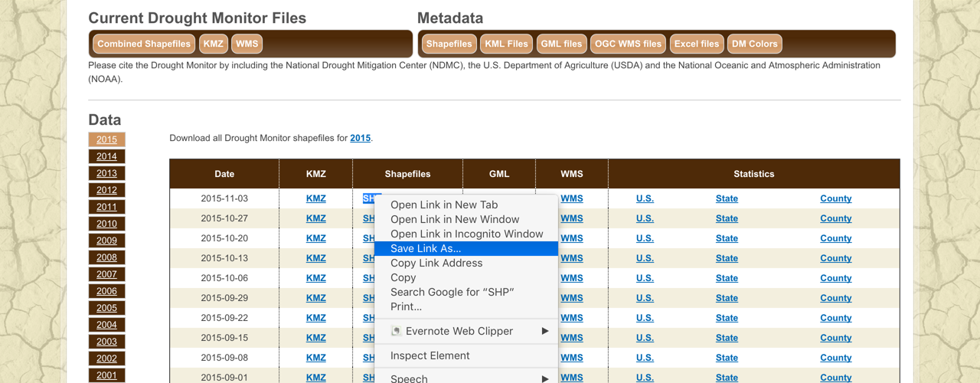
Task: Expand the Evernote Web Clipper submenu arrow
Action: [545, 332]
